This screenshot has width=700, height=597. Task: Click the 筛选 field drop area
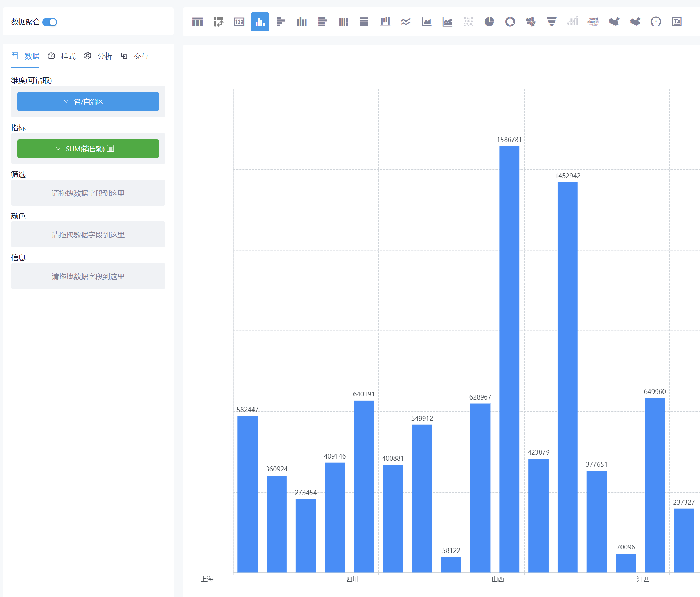(88, 193)
